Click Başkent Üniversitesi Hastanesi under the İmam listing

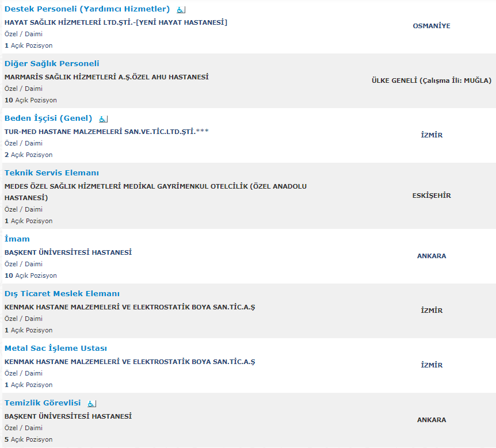click(68, 252)
